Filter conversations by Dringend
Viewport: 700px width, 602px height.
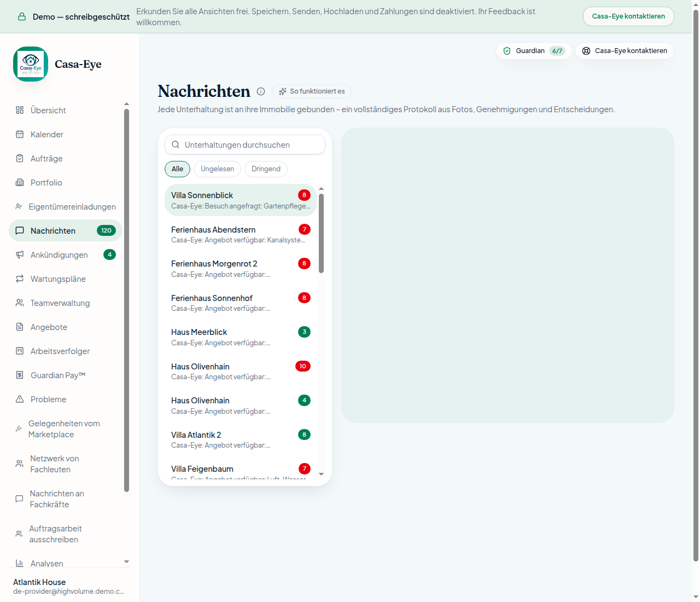pos(266,169)
